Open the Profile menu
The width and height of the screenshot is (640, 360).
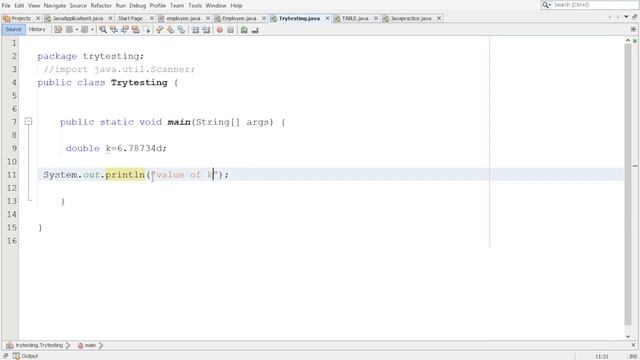point(158,6)
